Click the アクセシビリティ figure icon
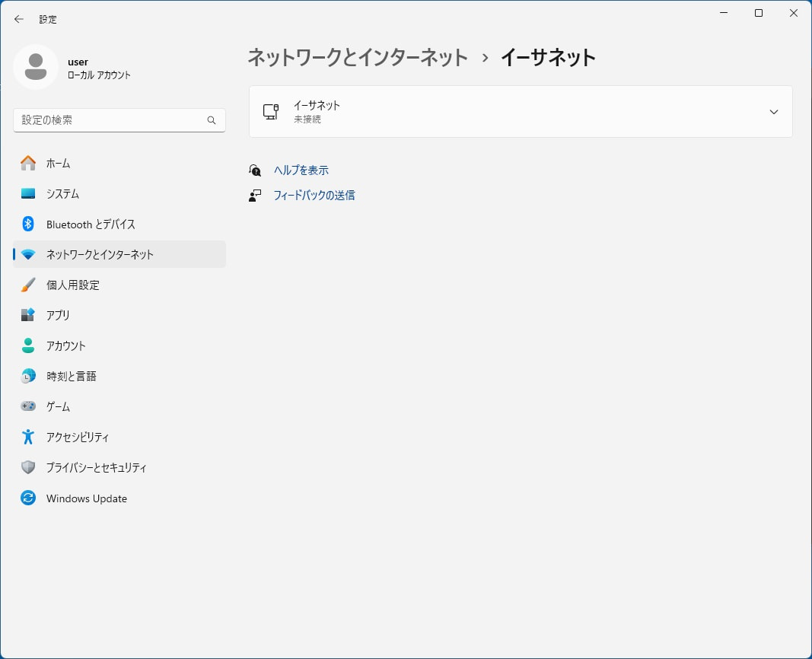 (28, 437)
